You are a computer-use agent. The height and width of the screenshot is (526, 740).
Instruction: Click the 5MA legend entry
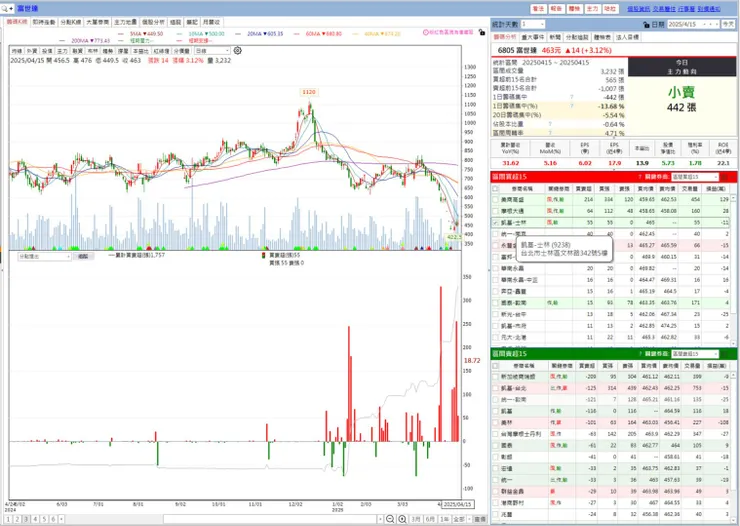coord(146,34)
